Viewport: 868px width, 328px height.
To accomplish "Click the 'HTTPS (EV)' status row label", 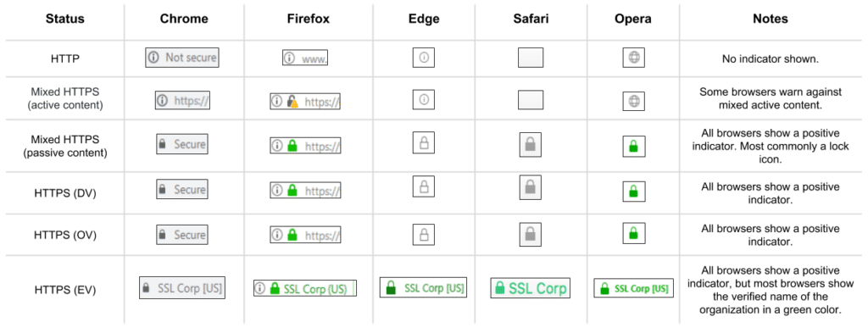I will click(65, 289).
